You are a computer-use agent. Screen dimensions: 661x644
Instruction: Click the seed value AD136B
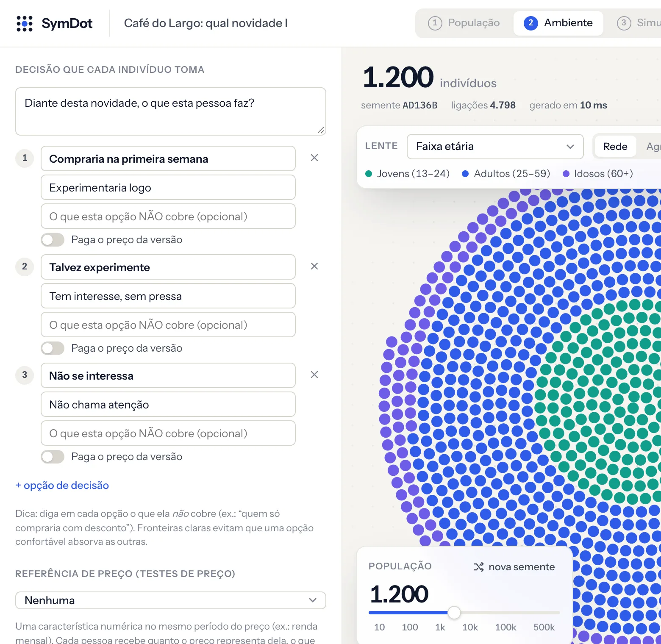click(420, 105)
